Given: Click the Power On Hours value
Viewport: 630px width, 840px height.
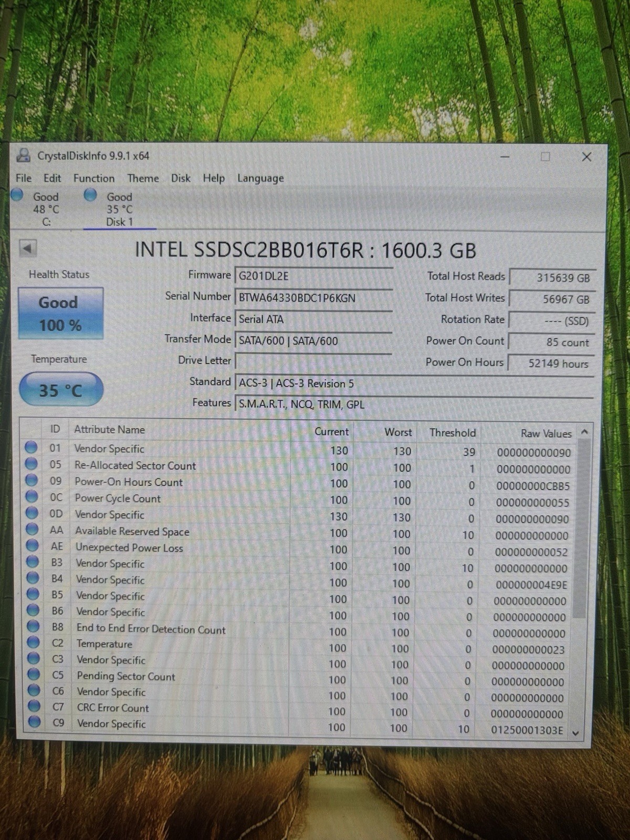Looking at the screenshot, I should [x=552, y=363].
